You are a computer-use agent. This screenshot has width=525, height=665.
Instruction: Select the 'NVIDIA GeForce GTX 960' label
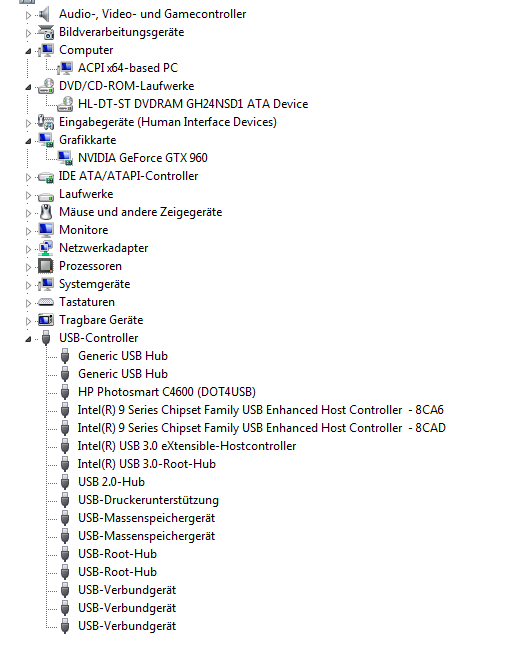142,158
